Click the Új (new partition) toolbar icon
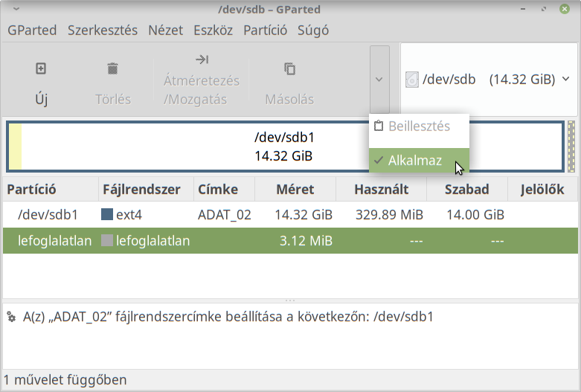This screenshot has height=392, width=581. pyautogui.click(x=41, y=69)
